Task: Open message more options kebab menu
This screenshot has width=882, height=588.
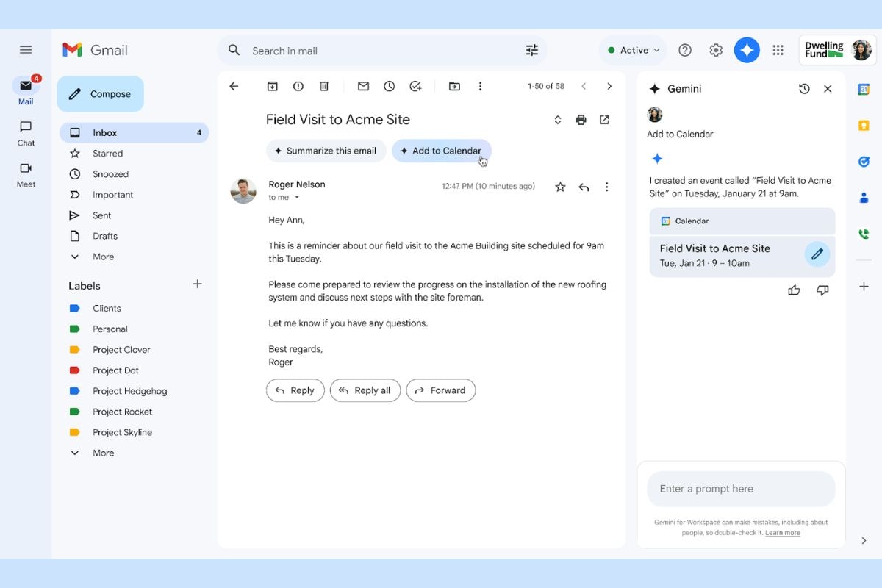Action: [x=606, y=187]
